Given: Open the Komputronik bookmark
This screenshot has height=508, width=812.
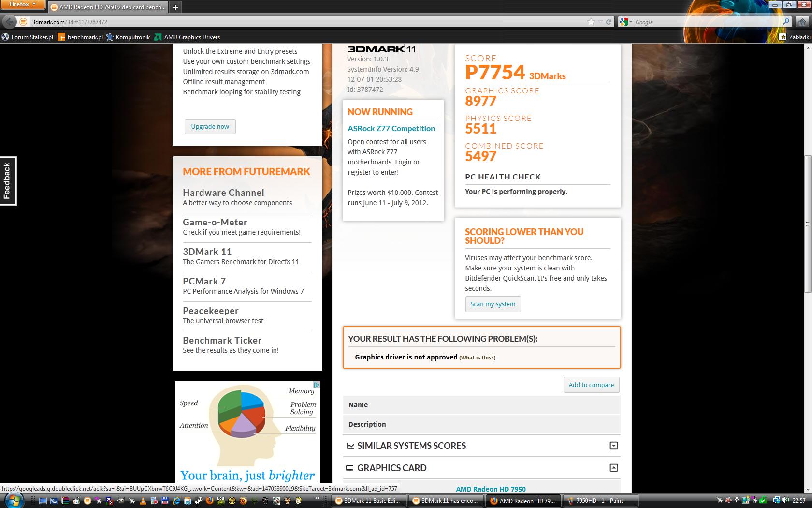Looking at the screenshot, I should [128, 37].
